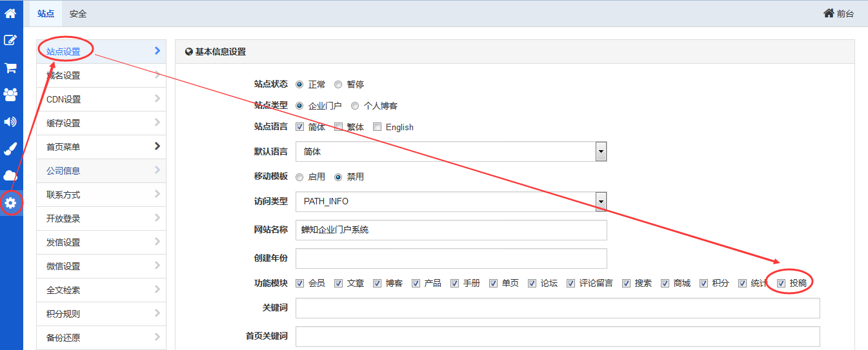Select 企业门户 site type radio
Screen dimensions: 868x350
299,106
